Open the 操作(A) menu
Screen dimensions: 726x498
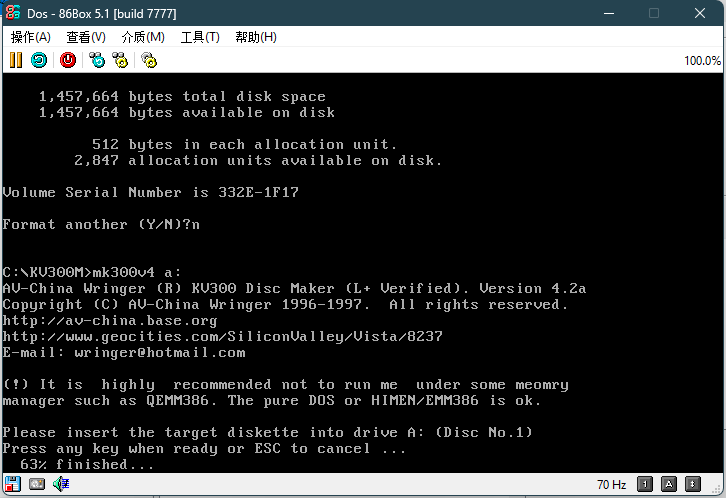(30, 37)
